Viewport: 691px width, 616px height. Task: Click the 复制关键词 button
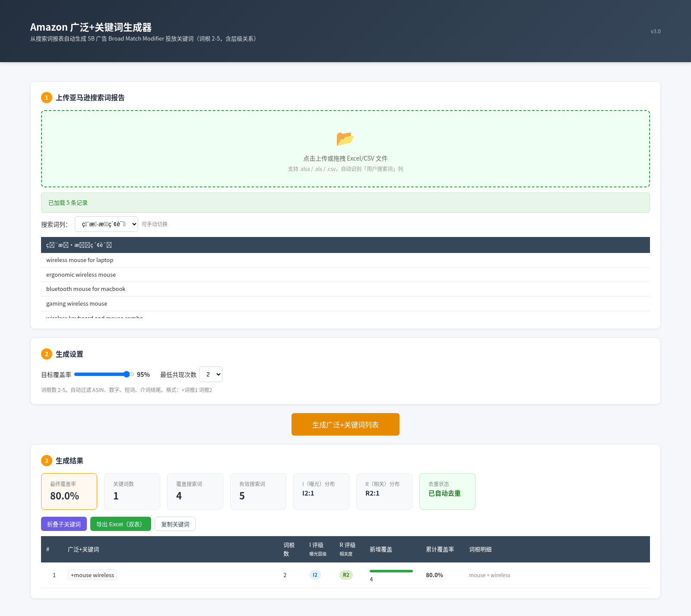[175, 524]
